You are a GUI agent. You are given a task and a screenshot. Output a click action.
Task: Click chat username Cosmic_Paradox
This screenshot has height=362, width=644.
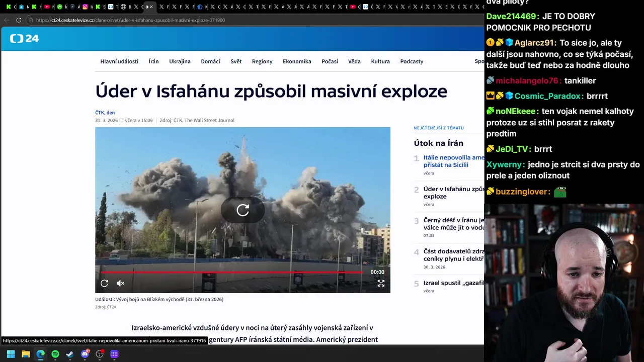pos(548,96)
